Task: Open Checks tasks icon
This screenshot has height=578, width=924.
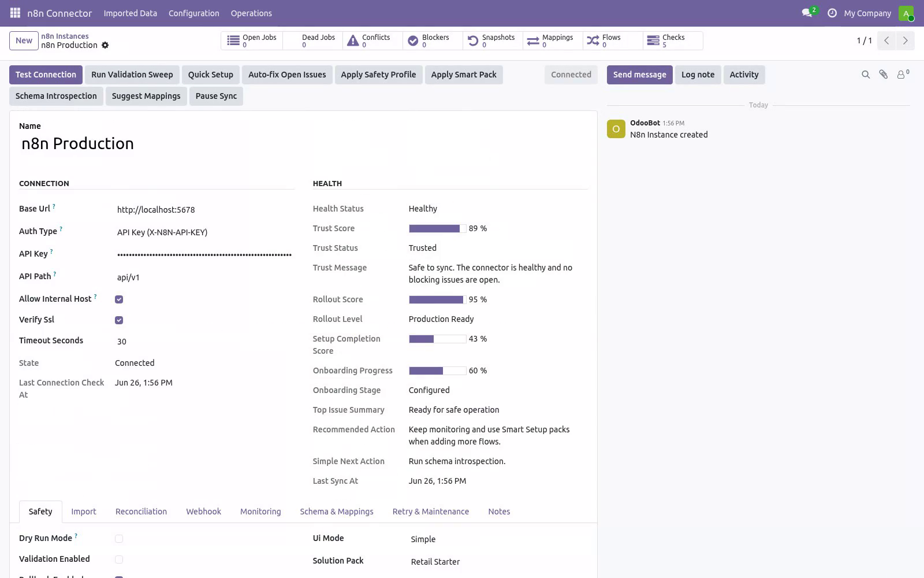Action: 653,40
